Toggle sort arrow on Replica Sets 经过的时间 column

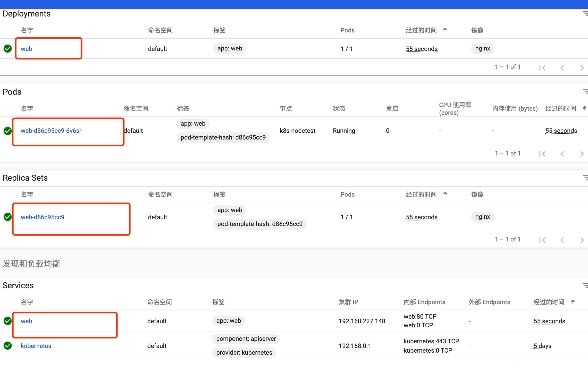445,194
